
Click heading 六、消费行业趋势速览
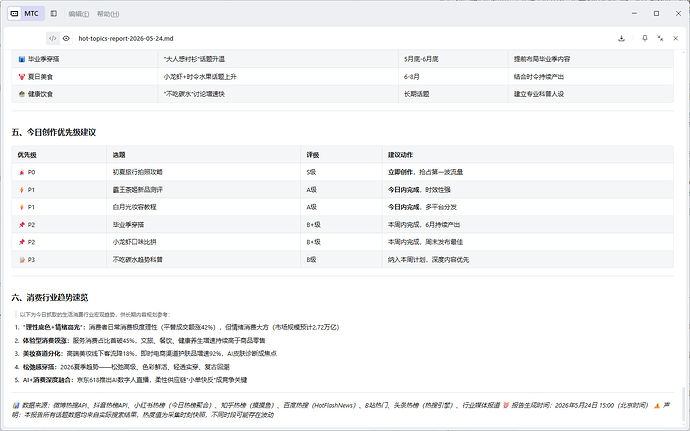coord(50,298)
